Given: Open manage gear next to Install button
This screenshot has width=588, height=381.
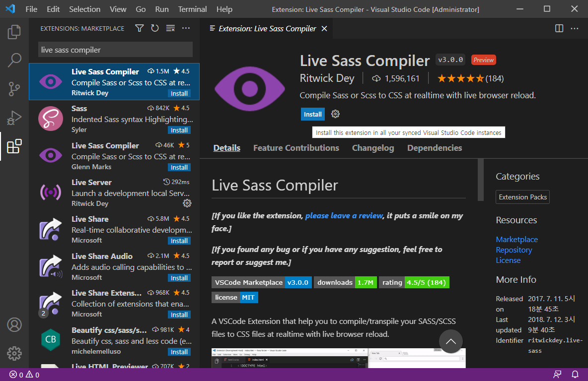Looking at the screenshot, I should 335,114.
